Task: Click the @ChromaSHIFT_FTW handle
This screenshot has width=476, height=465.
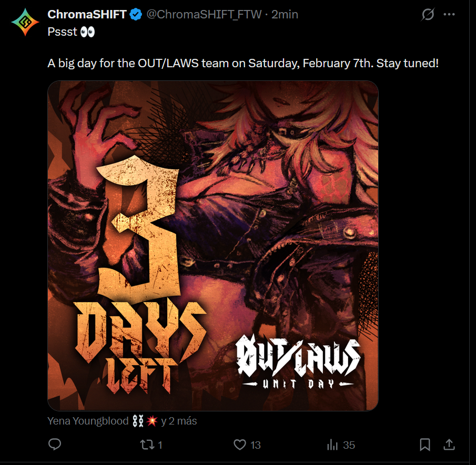Action: (x=204, y=14)
